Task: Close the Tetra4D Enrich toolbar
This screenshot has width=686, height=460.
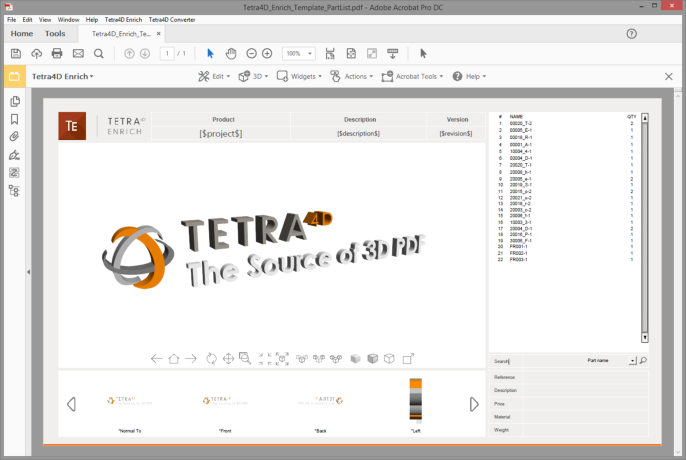Action: [668, 77]
